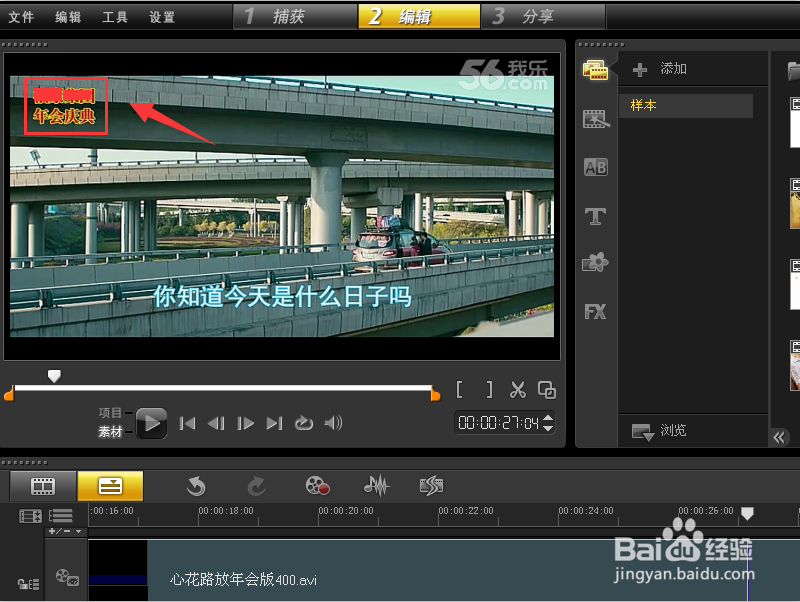Viewport: 800px width, 602px height.
Task: Toggle video track visibility eye
Action: (x=67, y=577)
